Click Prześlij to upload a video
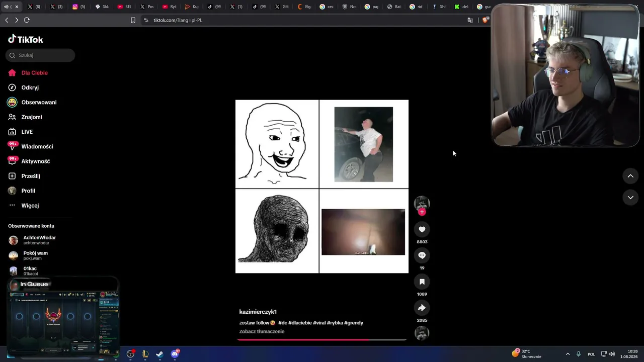The image size is (644, 362). pyautogui.click(x=24, y=176)
